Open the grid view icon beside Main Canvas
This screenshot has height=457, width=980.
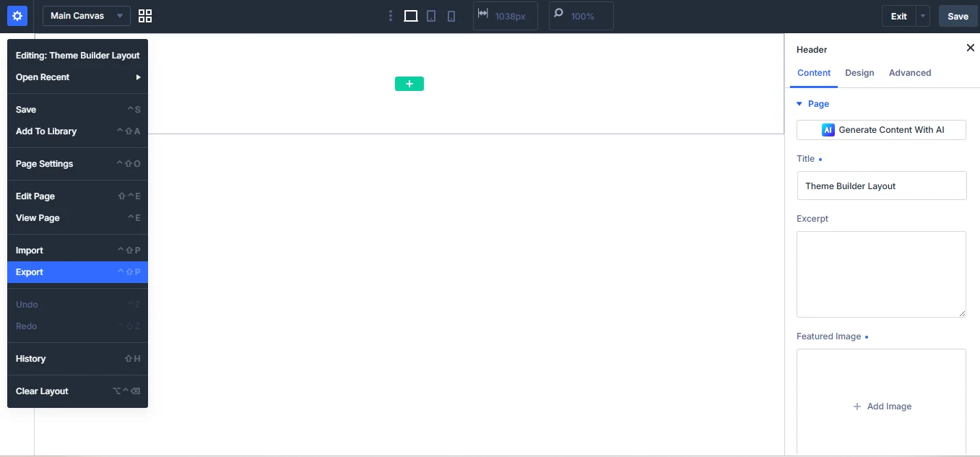click(x=145, y=16)
